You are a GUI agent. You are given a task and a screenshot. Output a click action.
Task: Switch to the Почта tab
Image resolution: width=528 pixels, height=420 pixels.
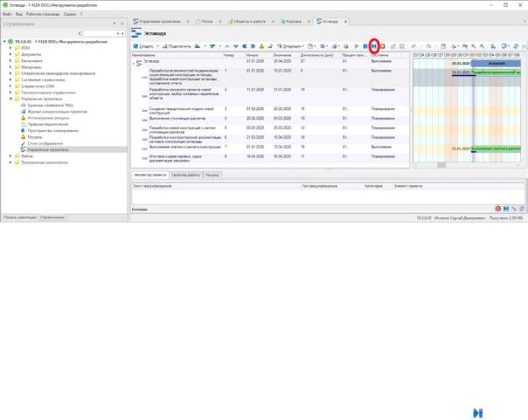(x=207, y=22)
